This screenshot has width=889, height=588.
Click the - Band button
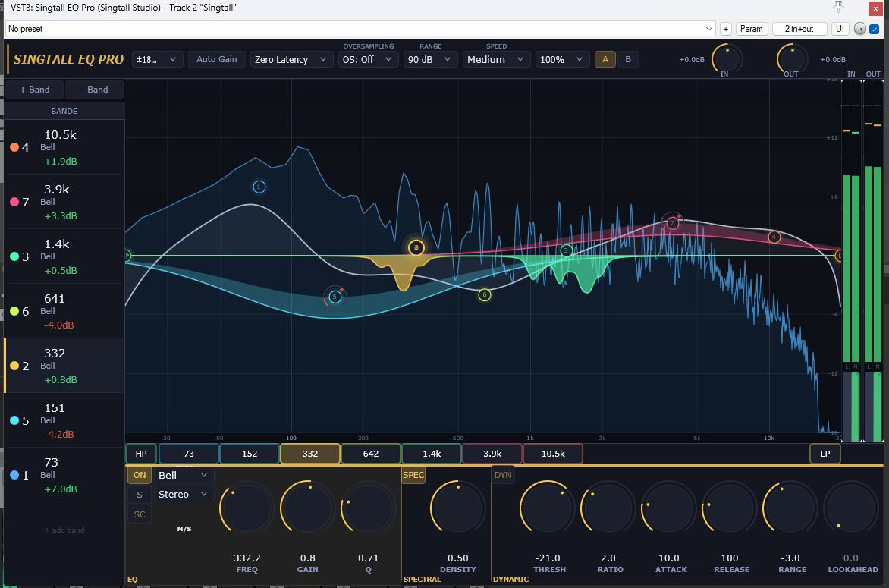coord(94,90)
